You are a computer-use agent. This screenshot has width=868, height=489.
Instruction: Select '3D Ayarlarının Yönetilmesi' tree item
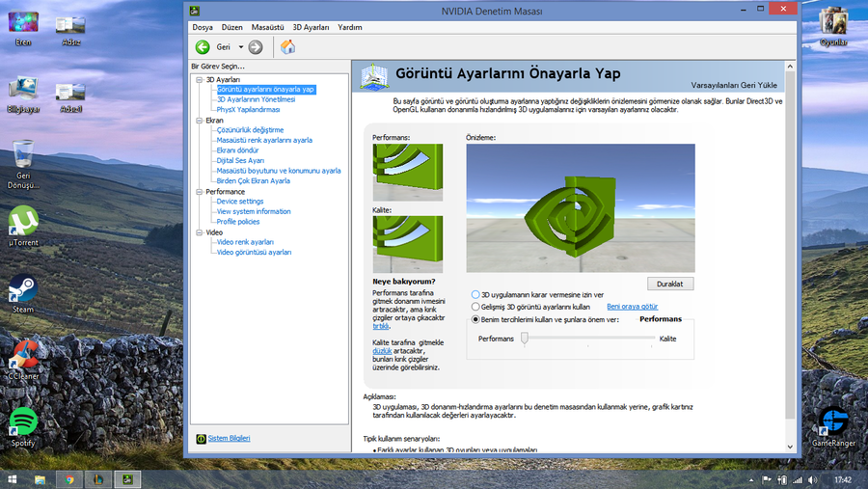click(256, 99)
